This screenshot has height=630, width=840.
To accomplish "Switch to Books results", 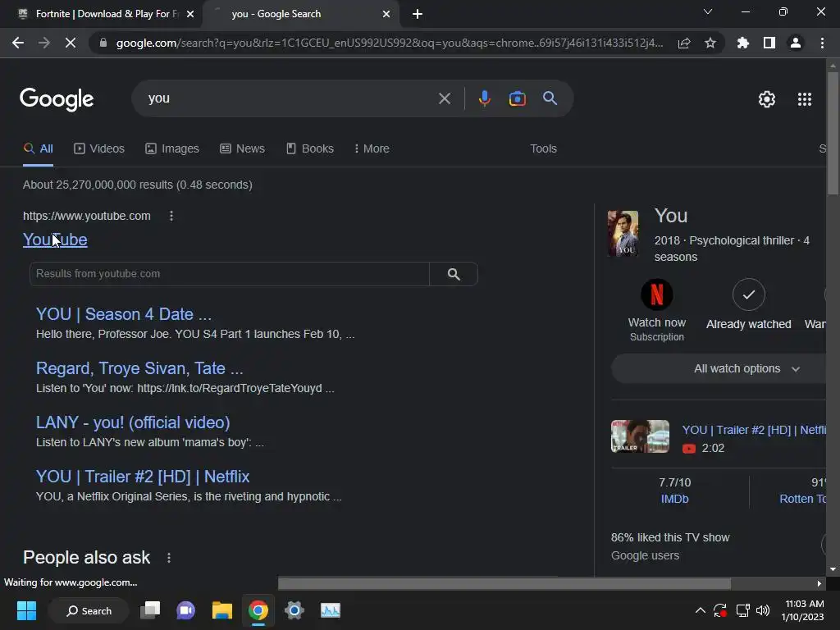I will [309, 148].
